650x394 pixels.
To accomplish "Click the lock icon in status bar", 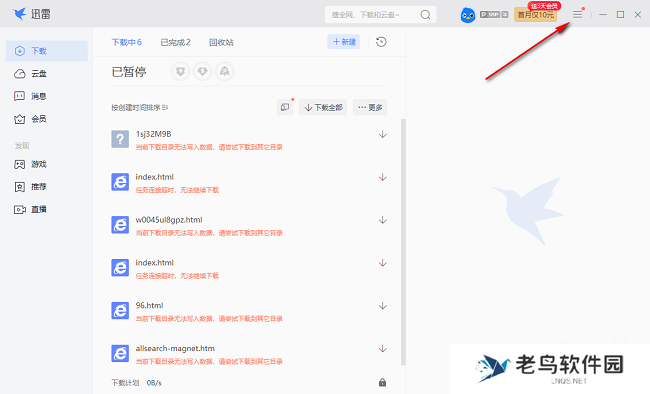I will click(382, 382).
